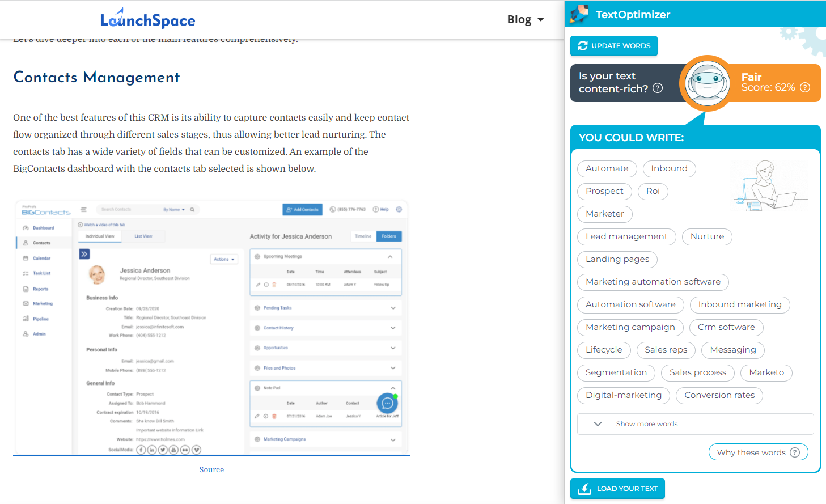826x504 pixels.
Task: Click the 'Crm software' chip
Action: pyautogui.click(x=726, y=327)
